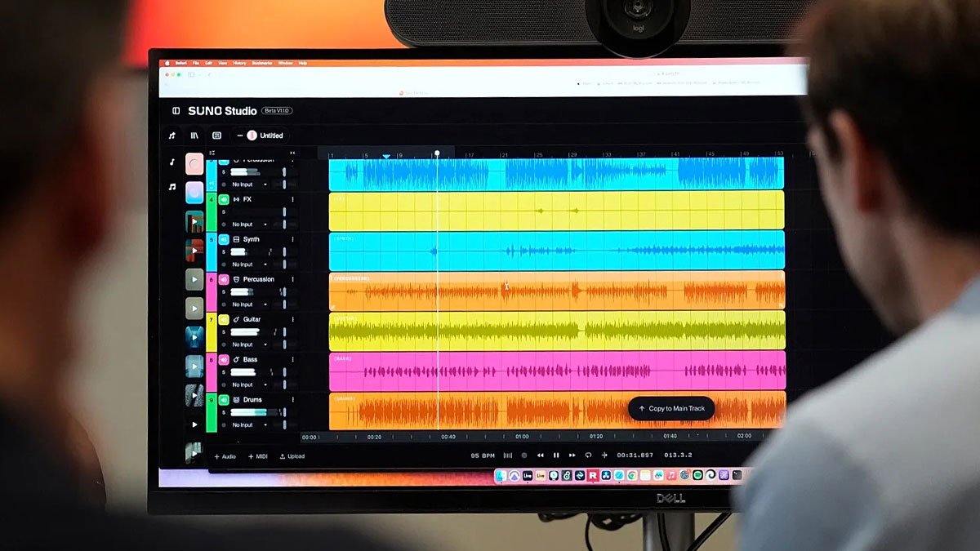Click the panel view icon next to library
The width and height of the screenshot is (980, 551).
point(216,136)
